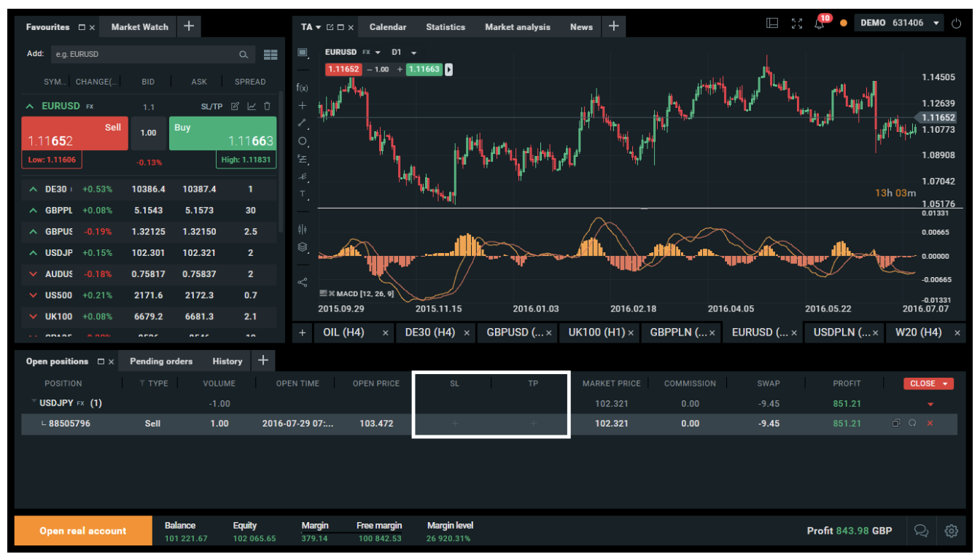This screenshot has width=980, height=560.
Task: Open notifications bell showing 10
Action: pos(821,23)
